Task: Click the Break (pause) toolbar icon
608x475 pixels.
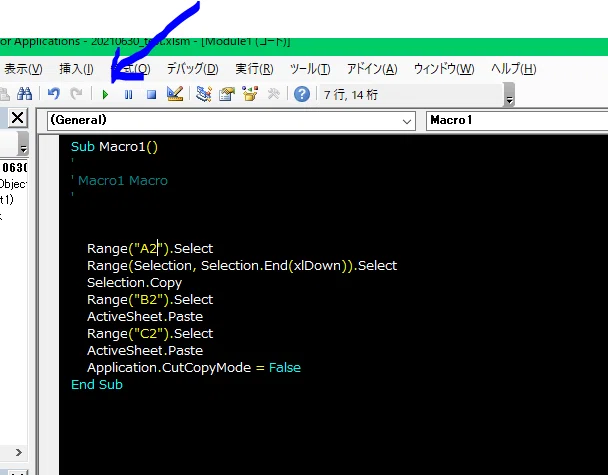Action: pos(128,94)
